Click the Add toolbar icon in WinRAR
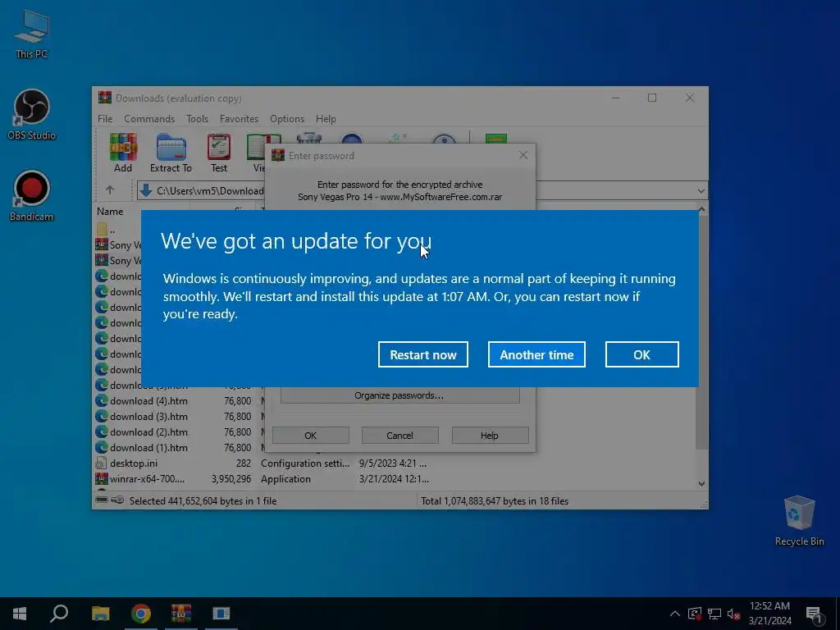This screenshot has width=840, height=630. (x=123, y=153)
